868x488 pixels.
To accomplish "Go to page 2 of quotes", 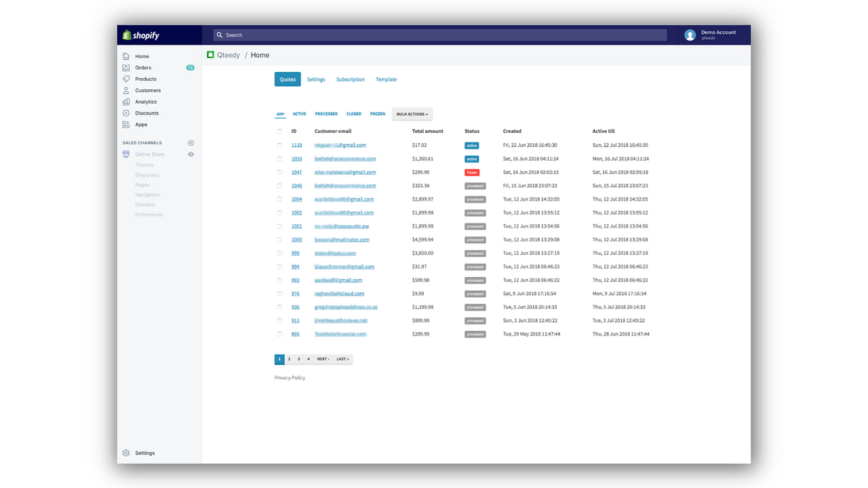I will pos(289,359).
